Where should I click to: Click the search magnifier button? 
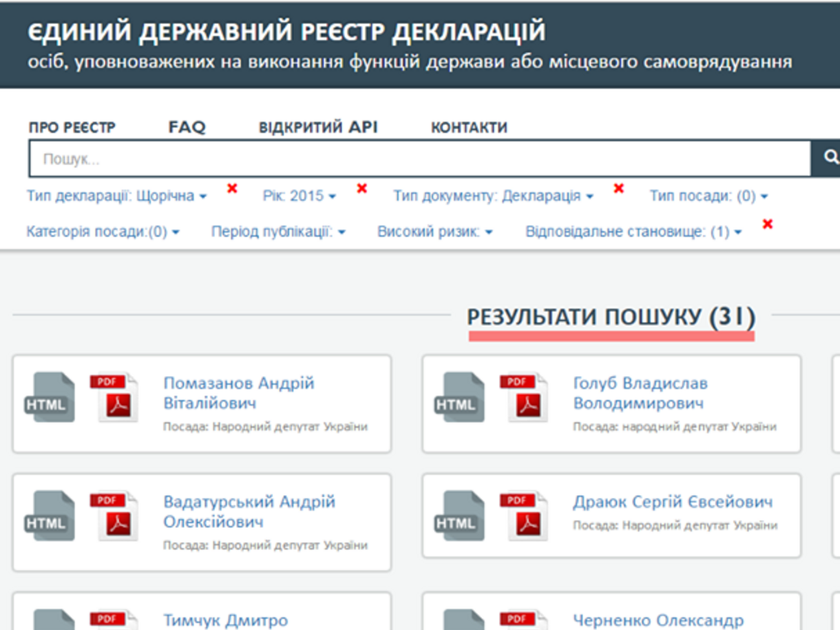[826, 158]
